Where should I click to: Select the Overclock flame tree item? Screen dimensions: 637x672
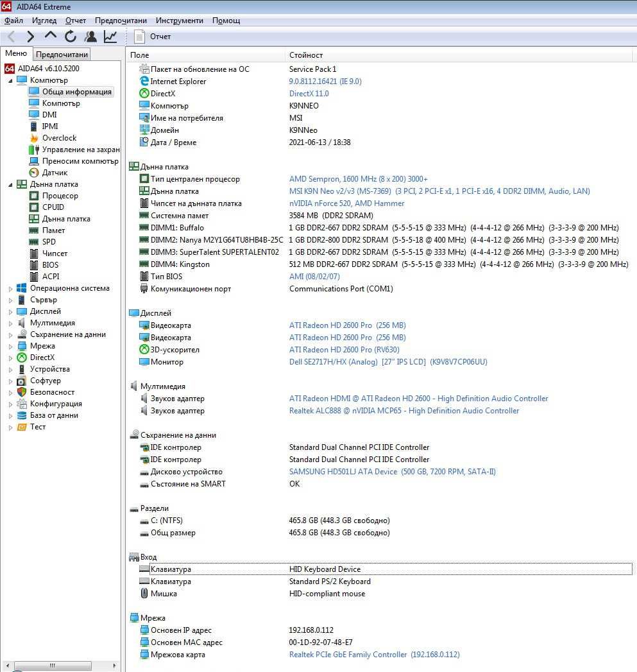tap(59, 138)
